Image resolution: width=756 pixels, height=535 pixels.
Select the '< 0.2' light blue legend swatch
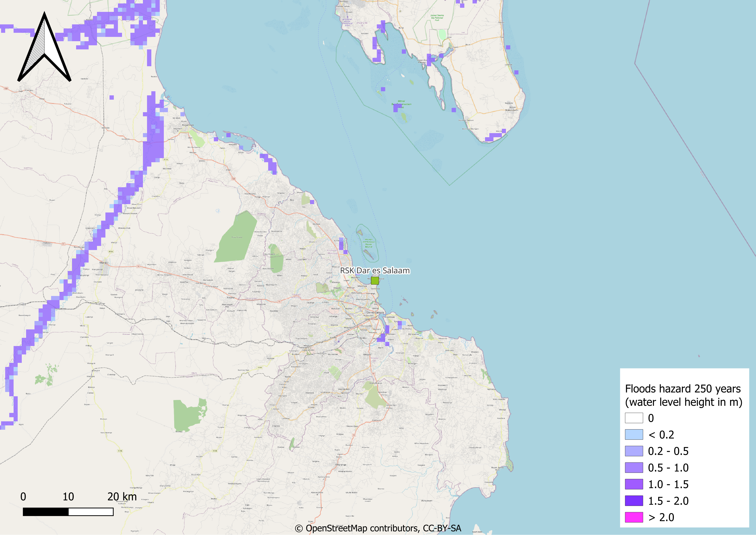[634, 434]
